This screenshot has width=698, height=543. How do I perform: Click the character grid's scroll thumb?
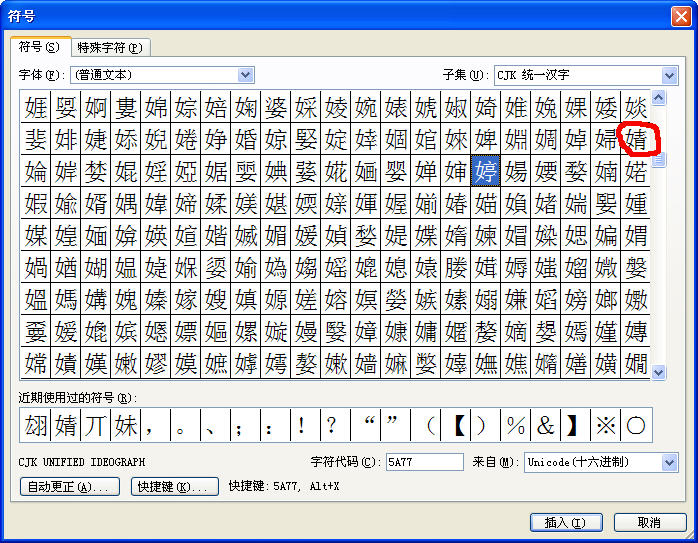(x=659, y=159)
